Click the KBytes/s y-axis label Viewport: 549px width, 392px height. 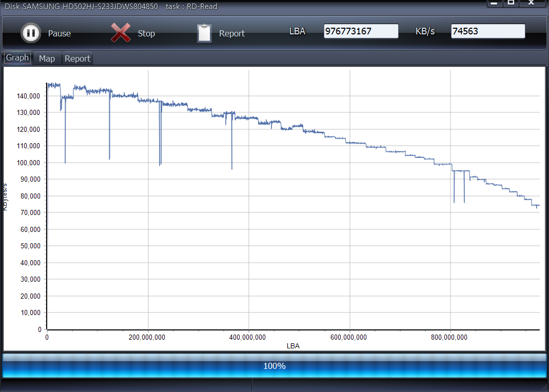pos(5,197)
